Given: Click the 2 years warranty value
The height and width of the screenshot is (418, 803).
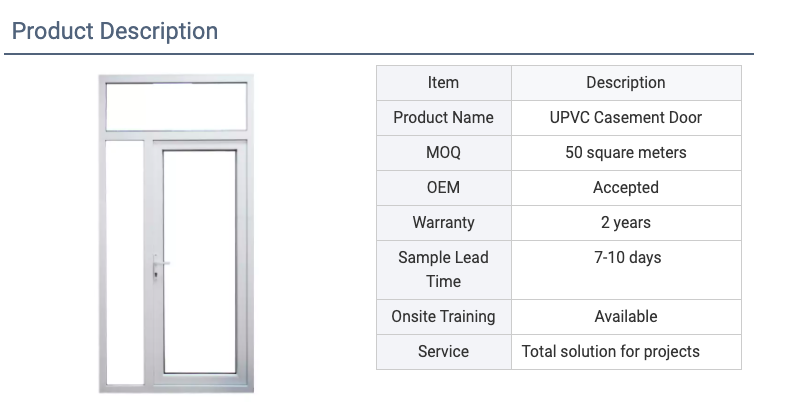Looking at the screenshot, I should click(626, 223).
